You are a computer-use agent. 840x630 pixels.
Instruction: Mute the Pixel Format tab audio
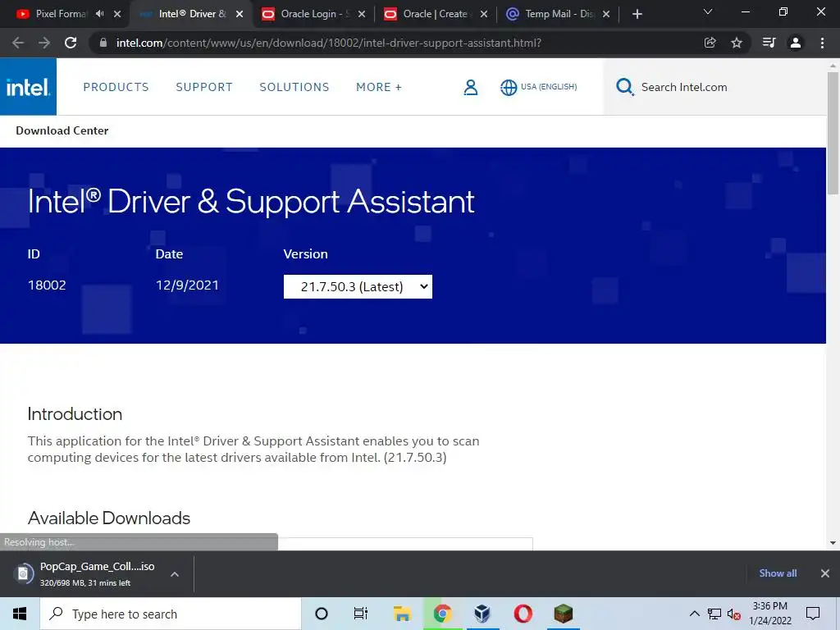coord(99,14)
